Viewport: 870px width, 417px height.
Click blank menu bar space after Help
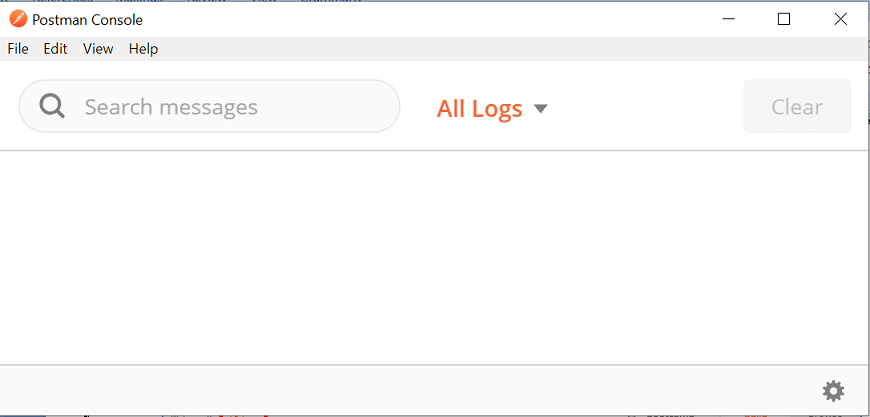pyautogui.click(x=499, y=49)
